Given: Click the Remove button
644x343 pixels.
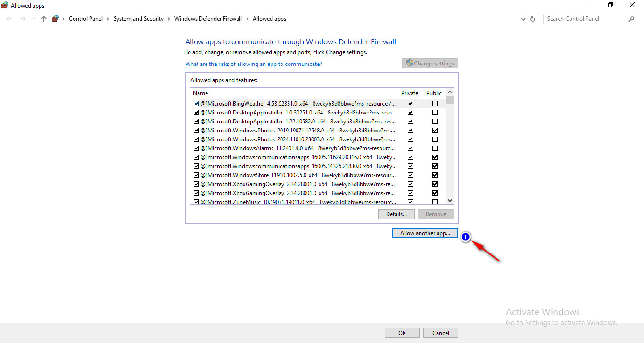Looking at the screenshot, I should pyautogui.click(x=436, y=214).
